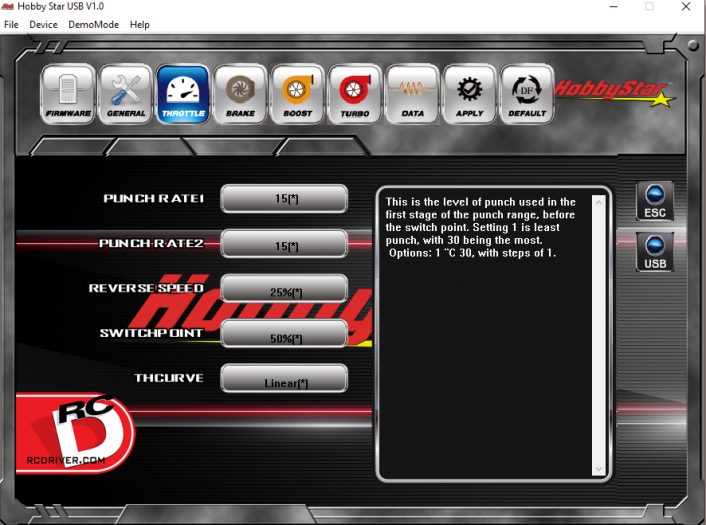Open the File menu
706x525 pixels.
[11, 24]
